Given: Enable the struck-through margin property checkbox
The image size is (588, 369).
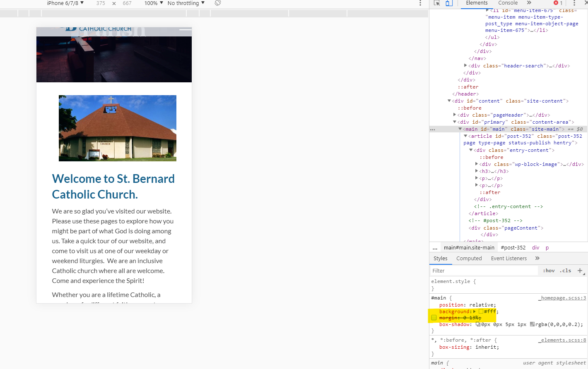Looking at the screenshot, I should point(434,318).
